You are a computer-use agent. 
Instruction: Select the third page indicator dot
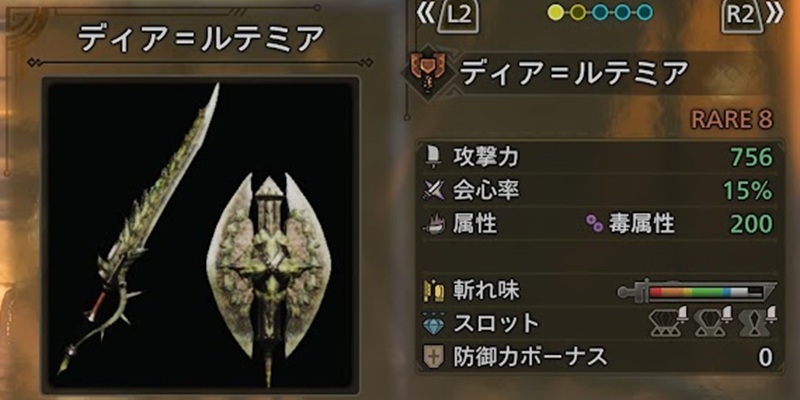600,12
